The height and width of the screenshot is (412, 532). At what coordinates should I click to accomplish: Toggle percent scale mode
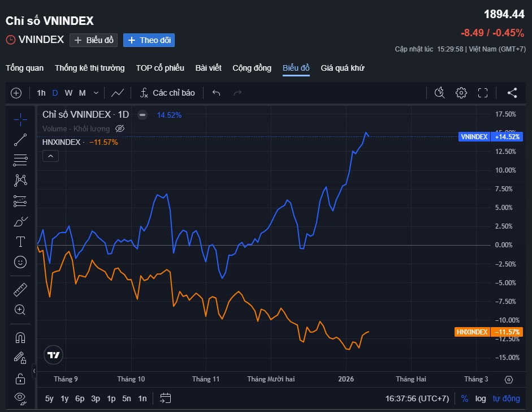pos(464,398)
